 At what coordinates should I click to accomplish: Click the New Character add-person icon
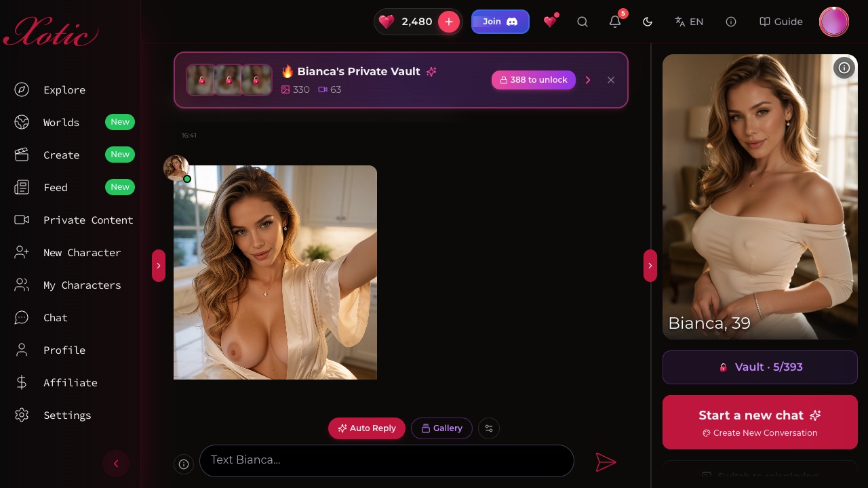click(22, 253)
